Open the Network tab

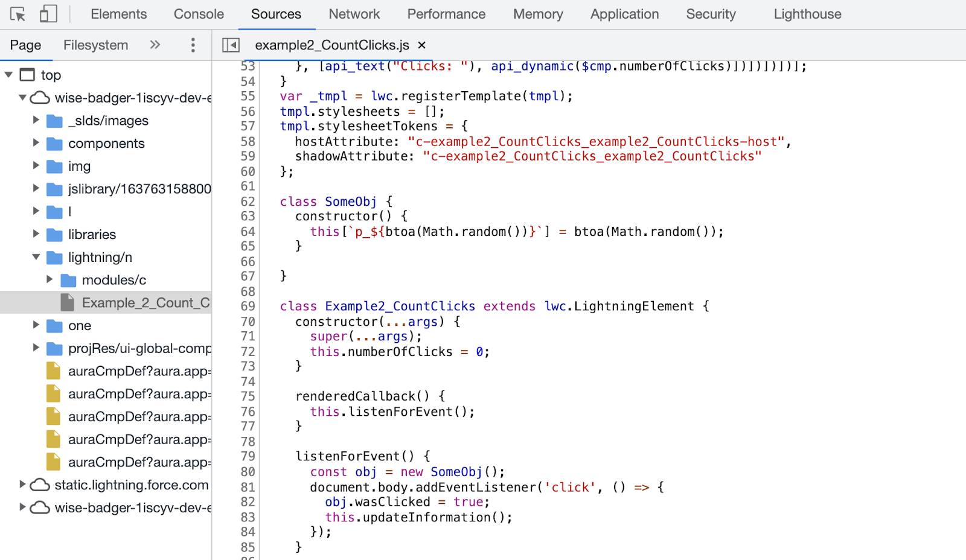(x=354, y=14)
